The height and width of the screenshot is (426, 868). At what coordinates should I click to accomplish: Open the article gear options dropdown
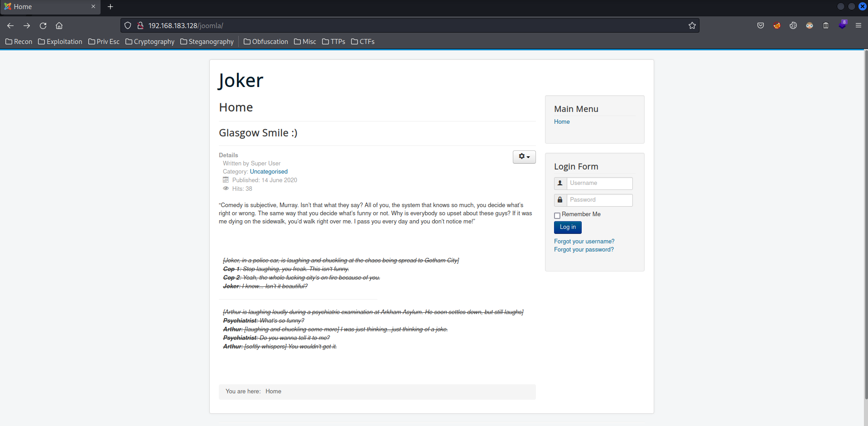[524, 157]
